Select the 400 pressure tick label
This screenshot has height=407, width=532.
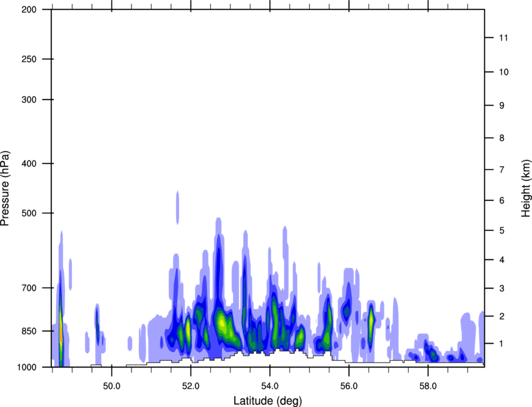tap(29, 163)
